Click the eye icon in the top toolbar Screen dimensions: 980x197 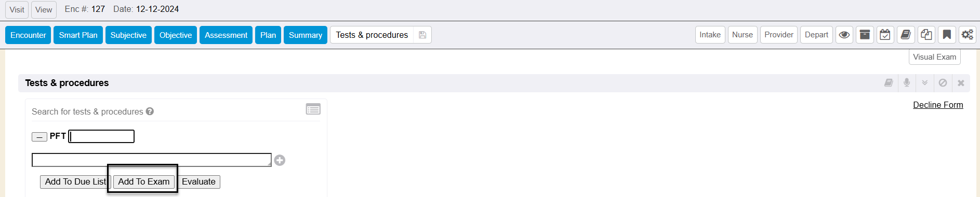(x=844, y=35)
